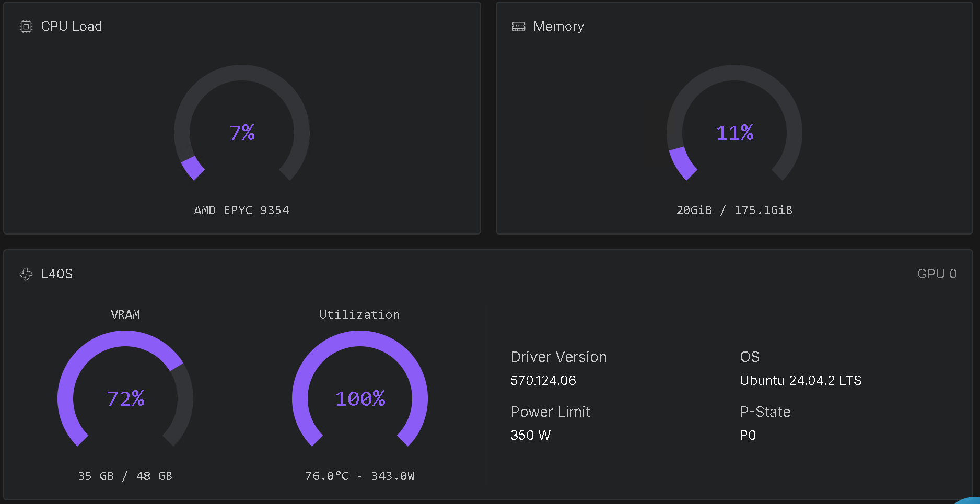980x504 pixels.
Task: Click the 35 GB / 48 GB readout
Action: pyautogui.click(x=125, y=476)
